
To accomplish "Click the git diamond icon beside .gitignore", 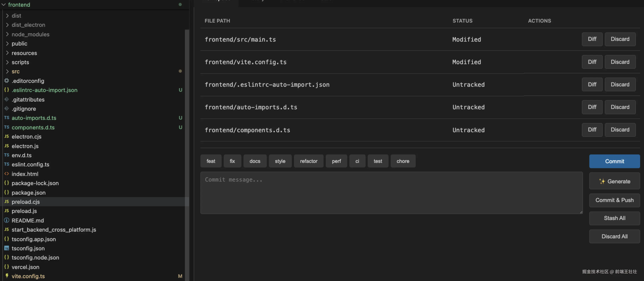I will point(7,108).
